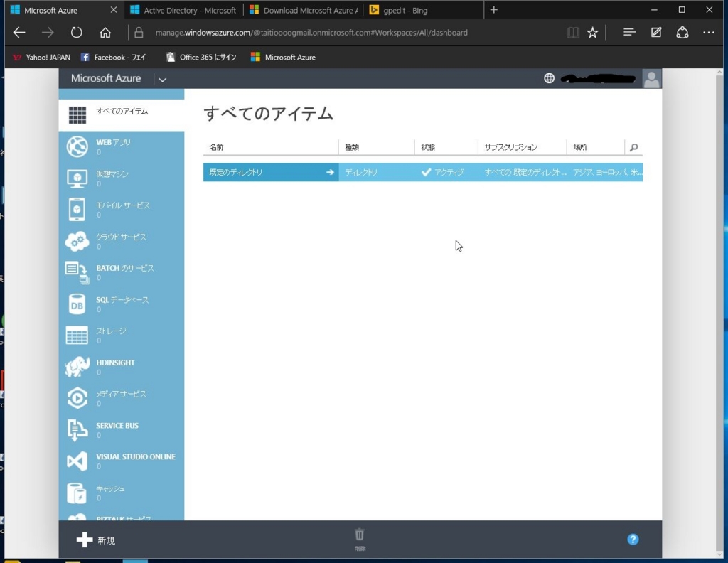Make a web note with pen icon

(656, 32)
